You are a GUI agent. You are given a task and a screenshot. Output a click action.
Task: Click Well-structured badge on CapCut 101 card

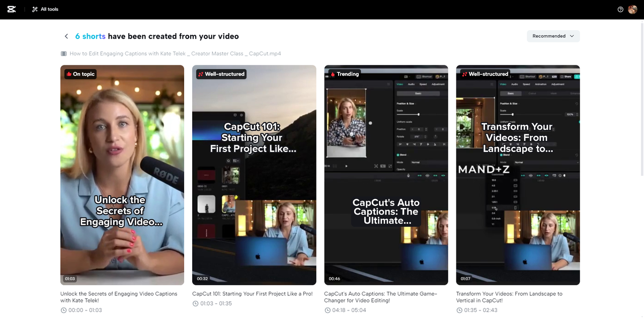tap(221, 74)
